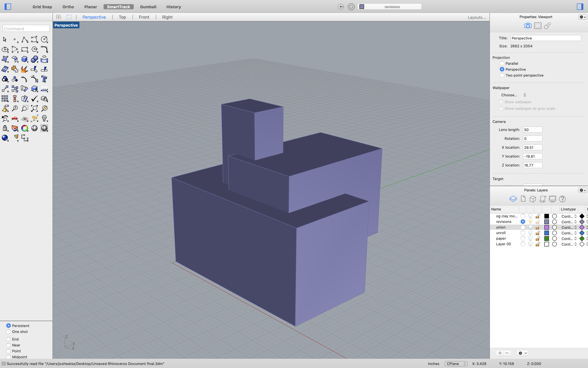Choose One shot osnap mode
The height and width of the screenshot is (368, 588).
coord(8,332)
